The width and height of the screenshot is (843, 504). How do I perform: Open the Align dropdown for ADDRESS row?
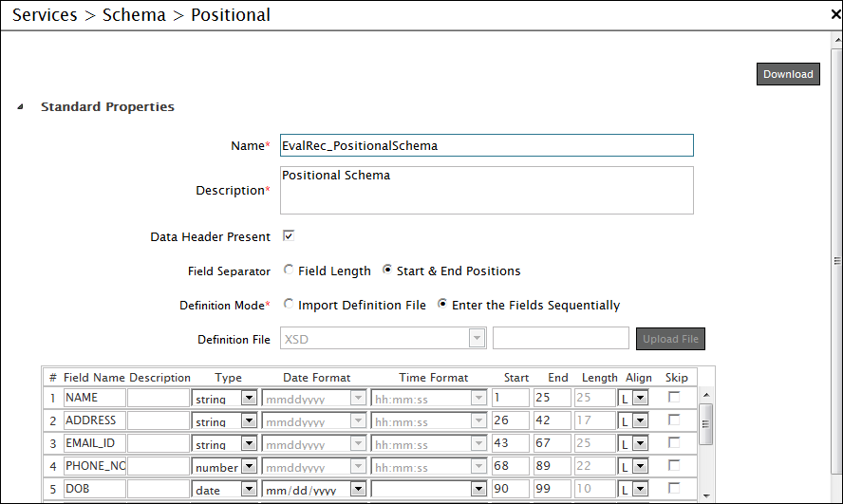640,421
